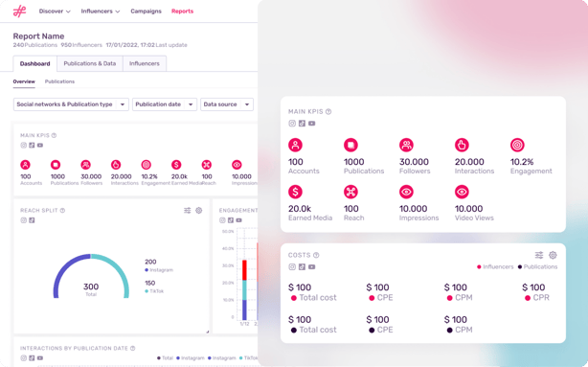Click the Accounts icon in large KPI card

click(x=296, y=145)
